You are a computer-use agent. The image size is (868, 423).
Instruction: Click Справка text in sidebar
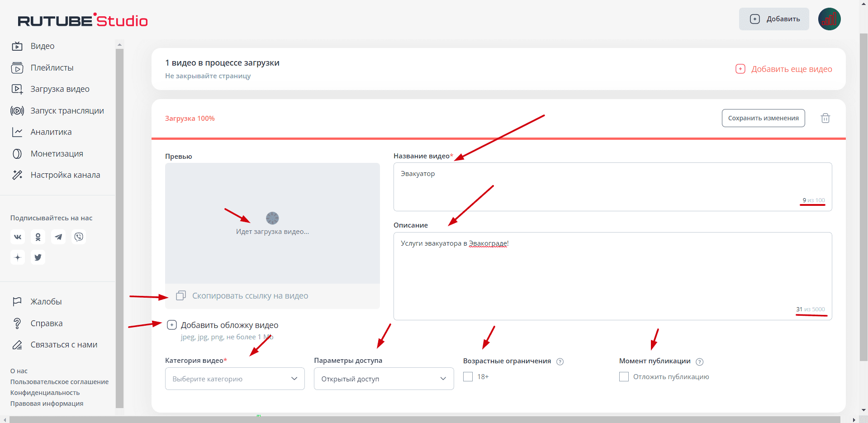(x=47, y=323)
